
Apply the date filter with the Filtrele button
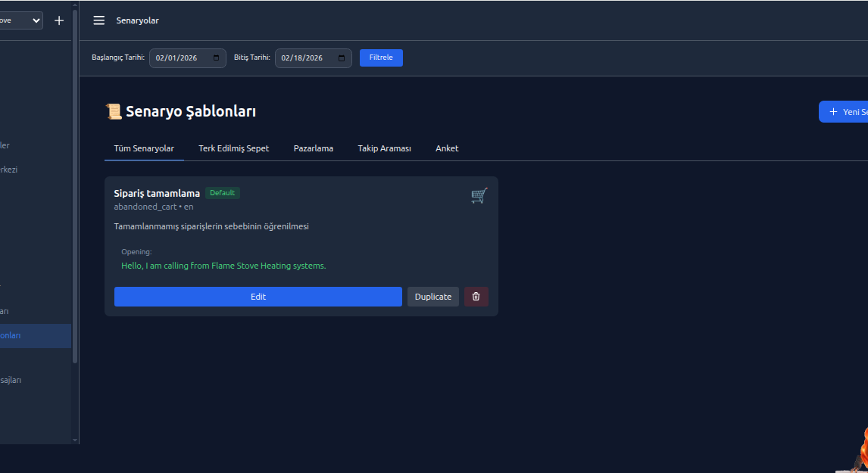381,58
